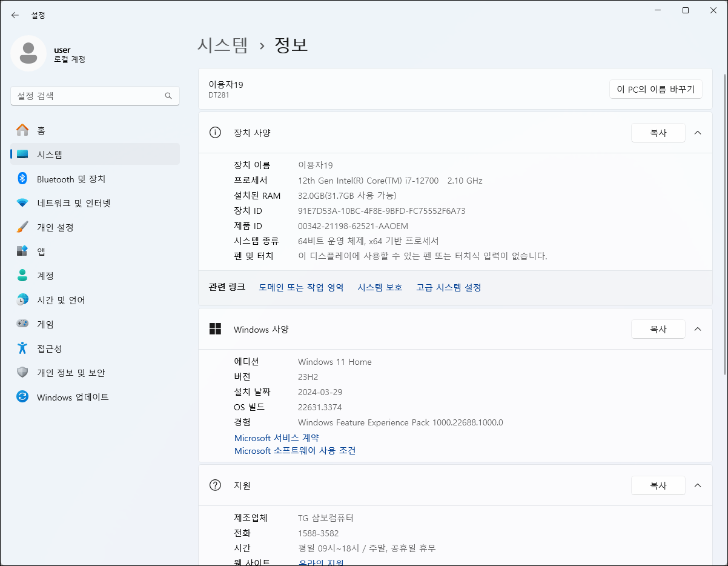Screen dimensions: 728x566
Task: Click the Windows logo beside Windows 사양
Action: pos(215,329)
